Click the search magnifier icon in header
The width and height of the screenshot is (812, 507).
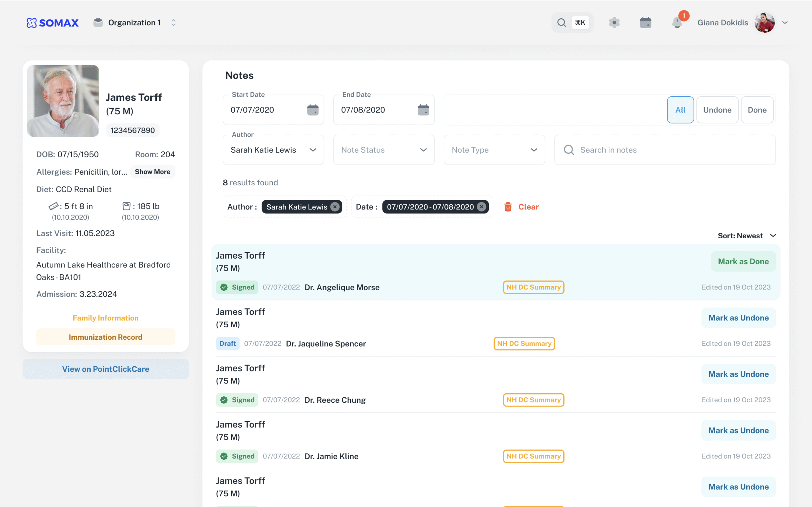[561, 22]
